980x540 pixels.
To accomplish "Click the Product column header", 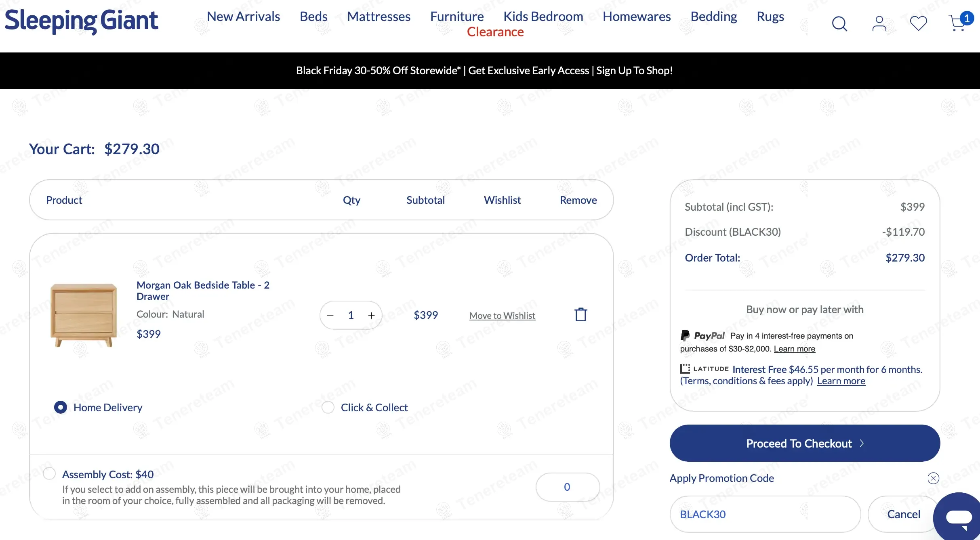I will click(64, 200).
